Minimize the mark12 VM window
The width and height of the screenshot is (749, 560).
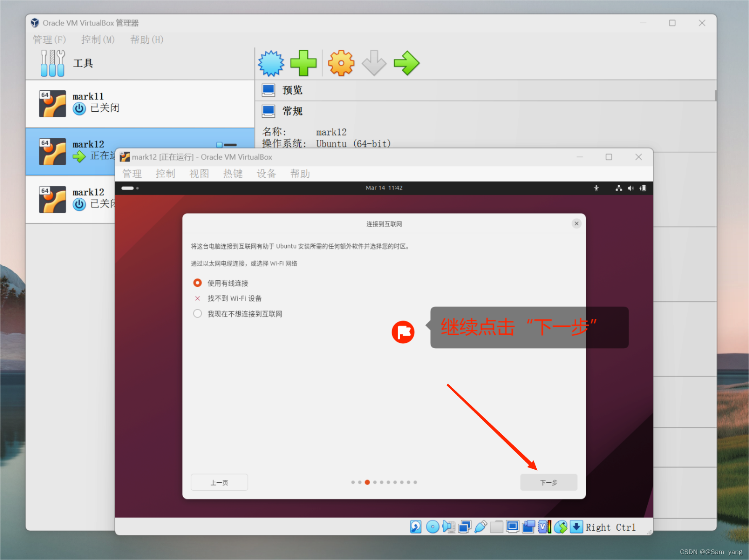click(580, 157)
